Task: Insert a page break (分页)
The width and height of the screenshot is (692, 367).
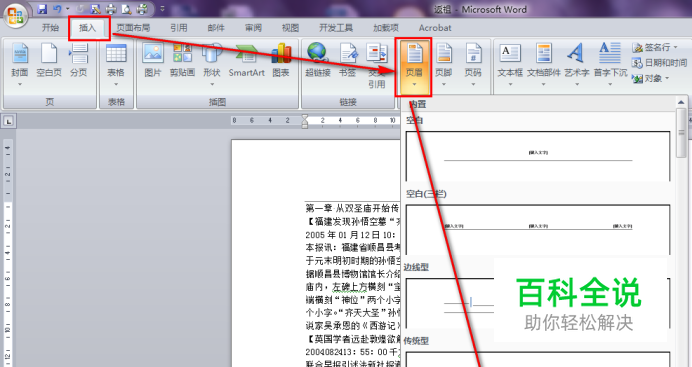Action: (79, 60)
